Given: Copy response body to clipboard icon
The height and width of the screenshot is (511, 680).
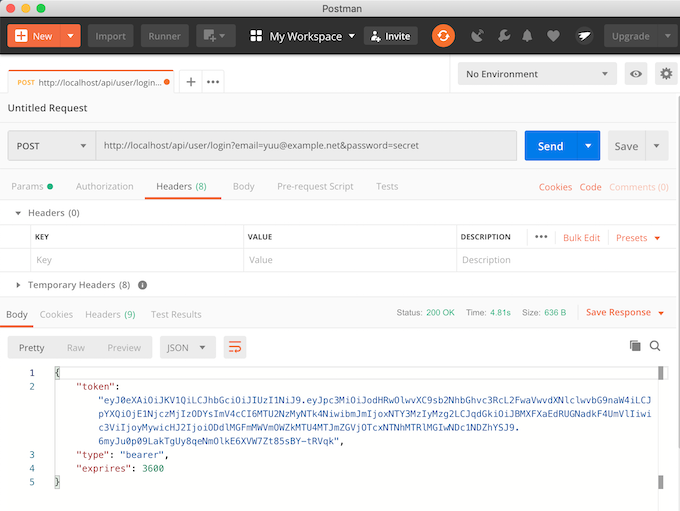Looking at the screenshot, I should coord(635,346).
